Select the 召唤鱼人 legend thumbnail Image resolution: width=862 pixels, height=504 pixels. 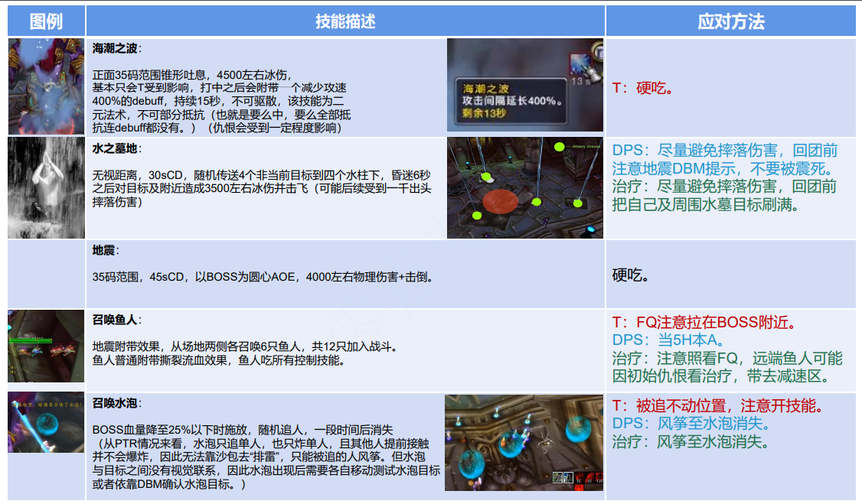[x=46, y=346]
